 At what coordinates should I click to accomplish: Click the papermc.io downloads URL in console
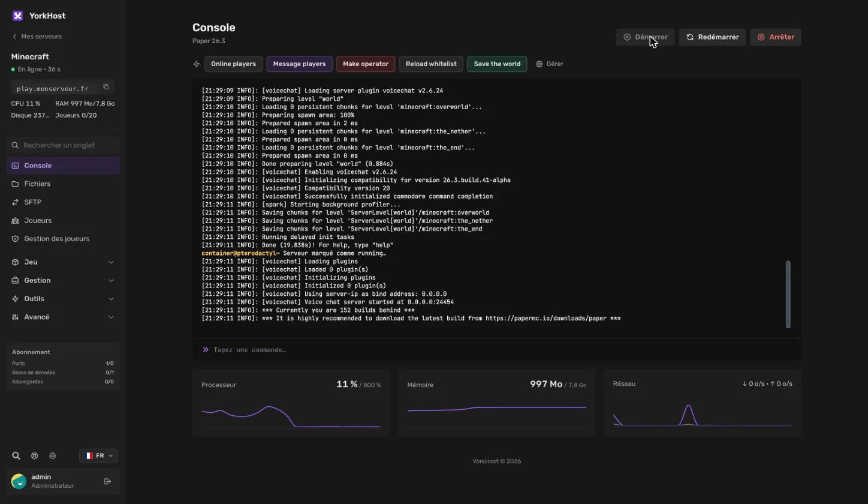pyautogui.click(x=546, y=319)
